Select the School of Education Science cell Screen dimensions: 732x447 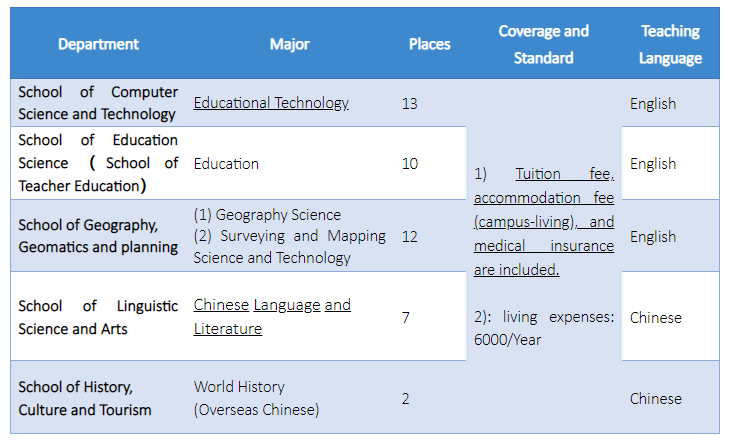[98, 163]
